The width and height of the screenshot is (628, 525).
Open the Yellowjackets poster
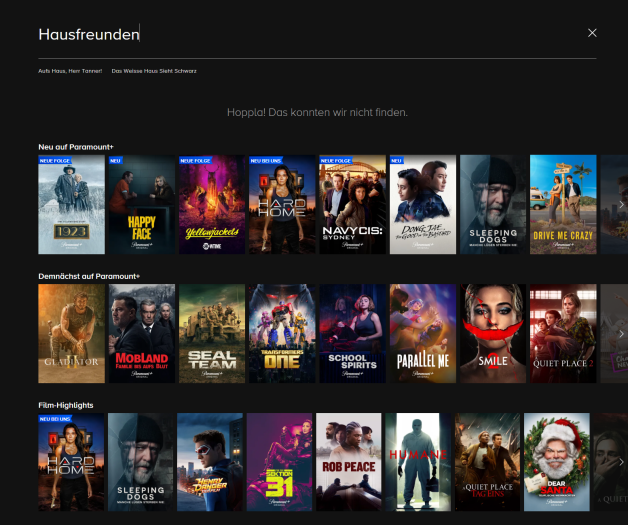click(212, 205)
